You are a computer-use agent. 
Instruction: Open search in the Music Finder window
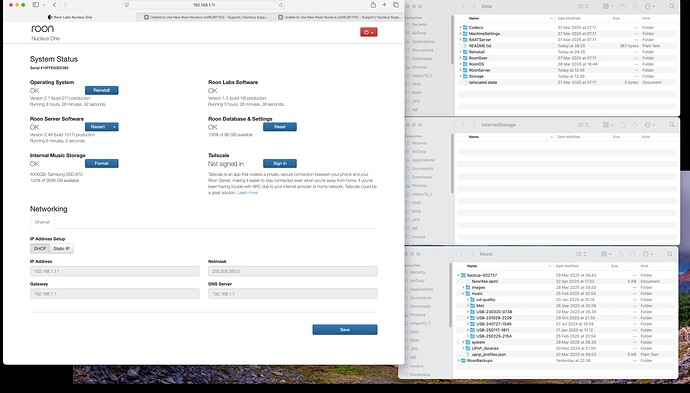(670, 254)
